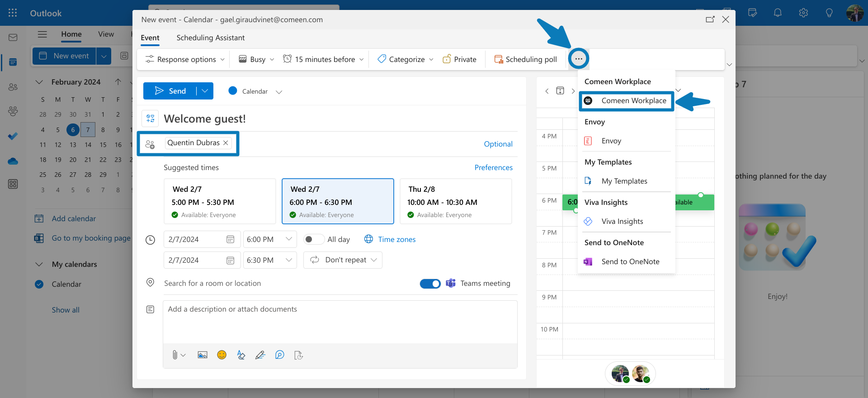Go to previous day in day view

point(547,91)
